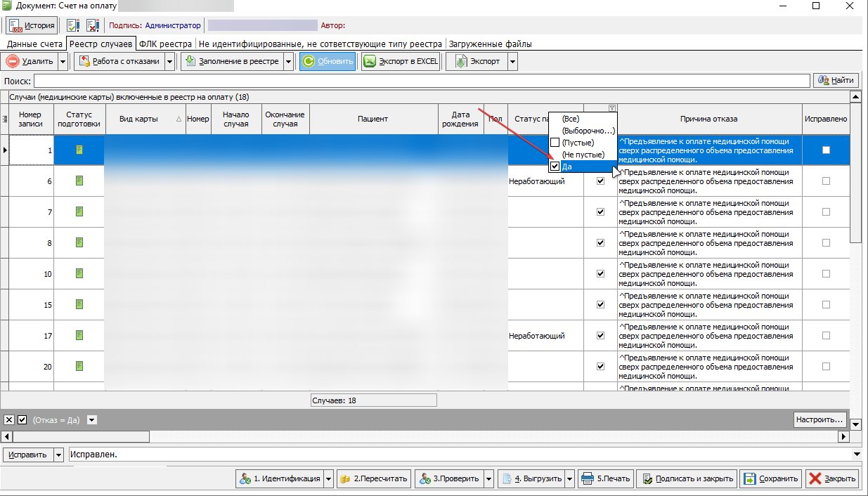Click the green check document icon in toolbar
The image size is (868, 496).
click(x=73, y=25)
